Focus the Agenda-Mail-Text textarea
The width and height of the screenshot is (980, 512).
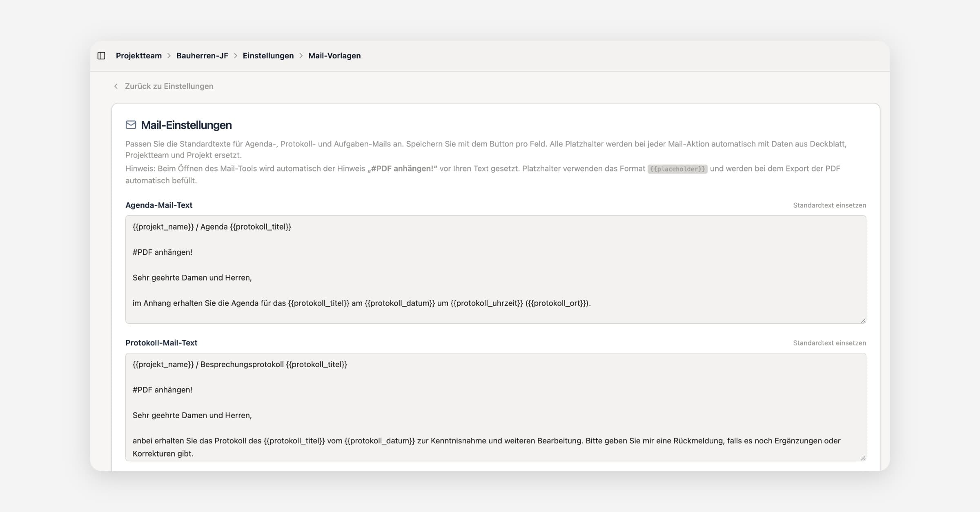495,269
